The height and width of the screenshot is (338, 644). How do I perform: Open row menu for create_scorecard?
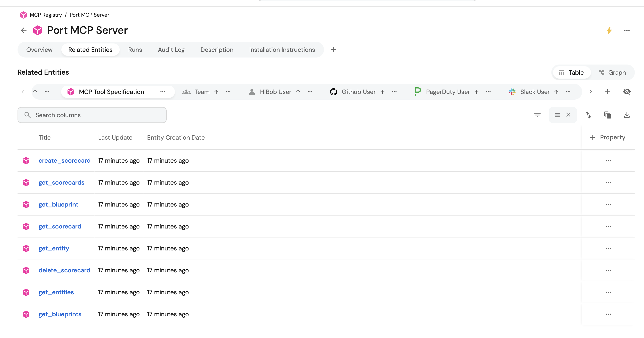pos(608,160)
